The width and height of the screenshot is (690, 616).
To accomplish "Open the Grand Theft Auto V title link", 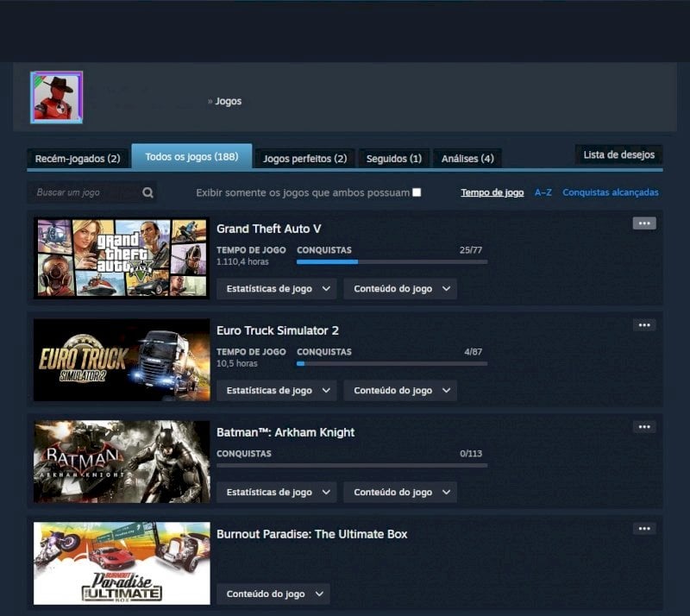I will pos(268,229).
